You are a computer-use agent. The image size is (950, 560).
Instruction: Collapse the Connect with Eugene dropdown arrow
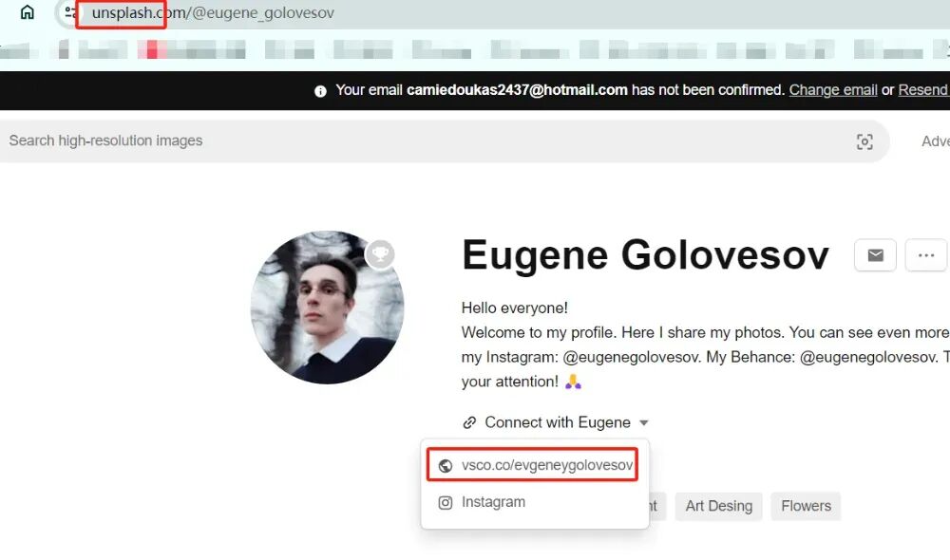pos(644,422)
